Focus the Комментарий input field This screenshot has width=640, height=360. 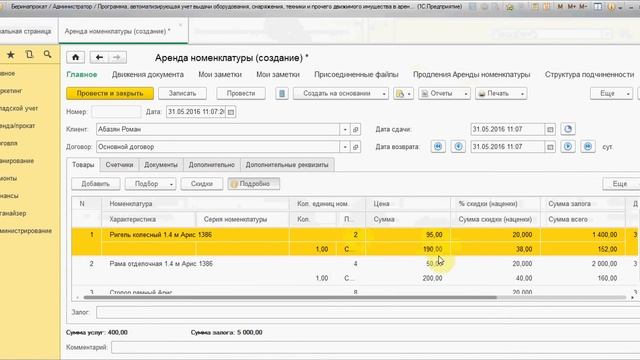pos(375,347)
